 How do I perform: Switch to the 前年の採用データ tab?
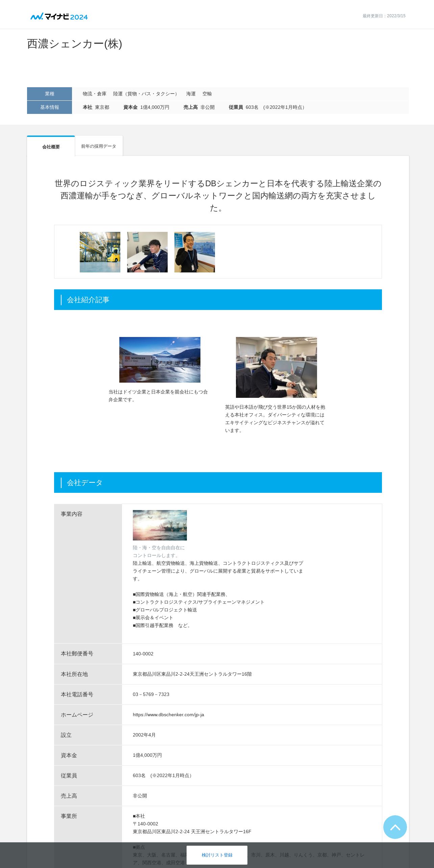coord(99,146)
